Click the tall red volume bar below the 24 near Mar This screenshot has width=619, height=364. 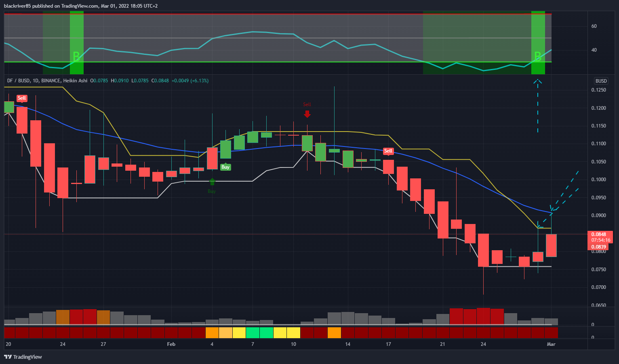[483, 316]
